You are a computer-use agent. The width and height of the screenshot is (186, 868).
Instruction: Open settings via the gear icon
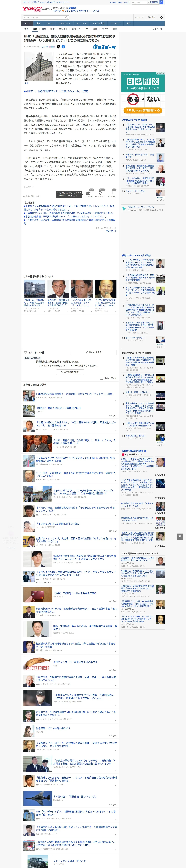[x=161, y=17]
